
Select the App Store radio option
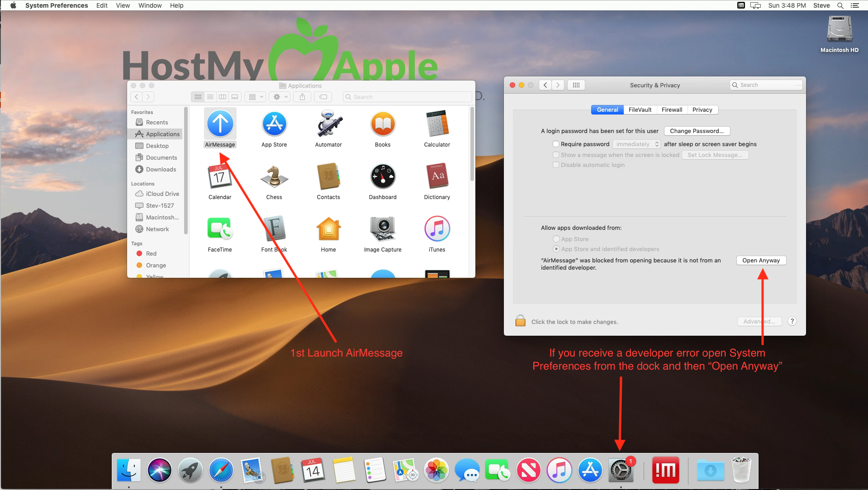coord(556,239)
